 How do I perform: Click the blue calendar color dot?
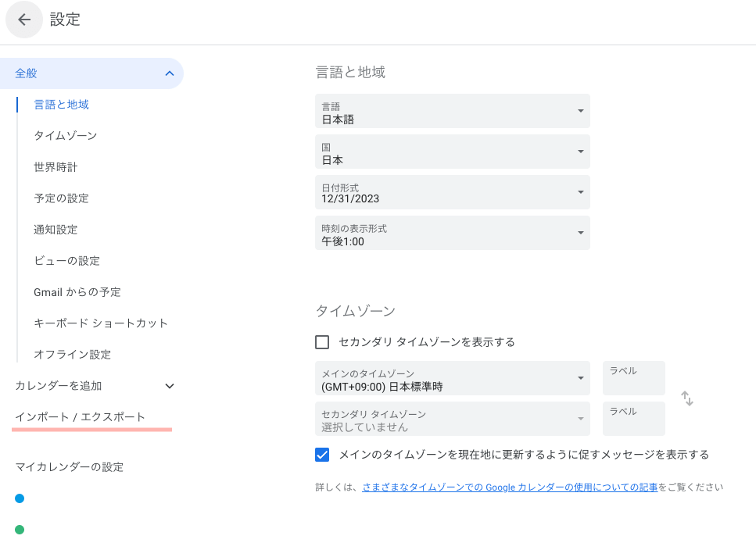point(20,498)
